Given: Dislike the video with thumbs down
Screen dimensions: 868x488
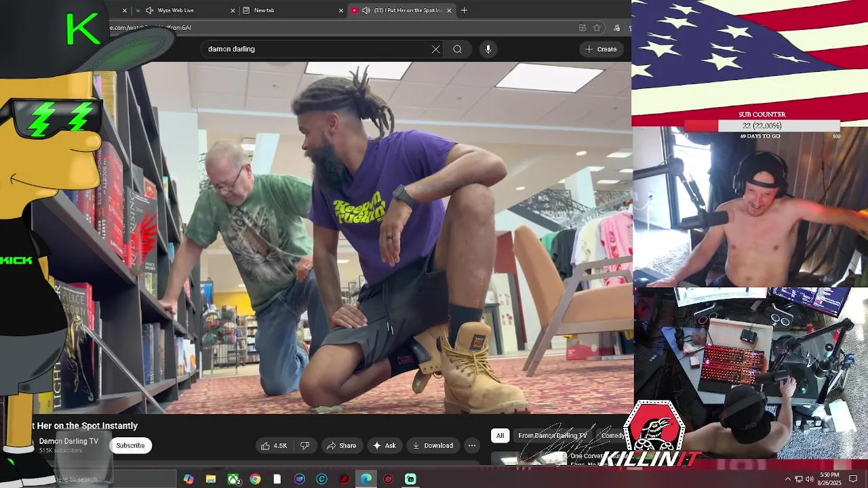Looking at the screenshot, I should click(304, 445).
